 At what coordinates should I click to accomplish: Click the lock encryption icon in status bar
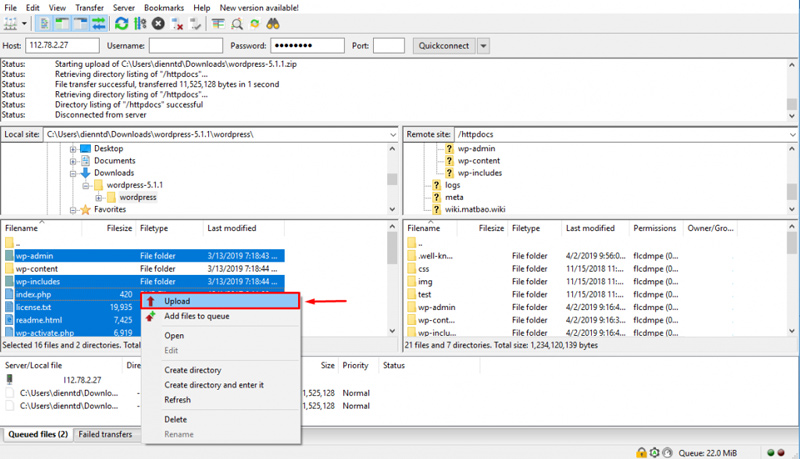tap(641, 453)
